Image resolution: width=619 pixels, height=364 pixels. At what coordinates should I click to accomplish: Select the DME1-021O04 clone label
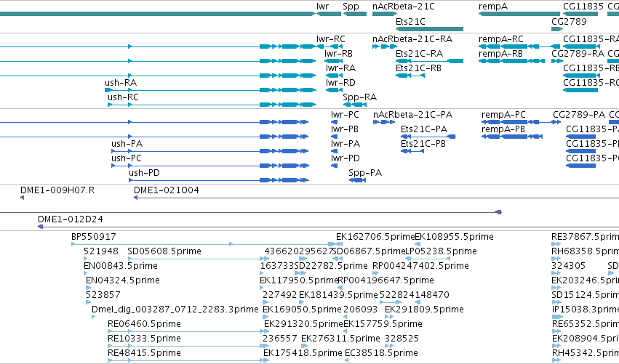(167, 191)
